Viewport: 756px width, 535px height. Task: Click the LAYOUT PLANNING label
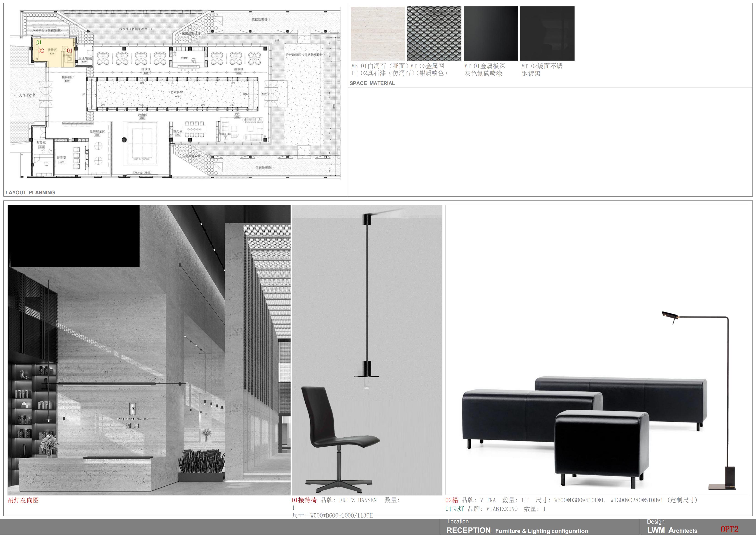click(x=30, y=192)
